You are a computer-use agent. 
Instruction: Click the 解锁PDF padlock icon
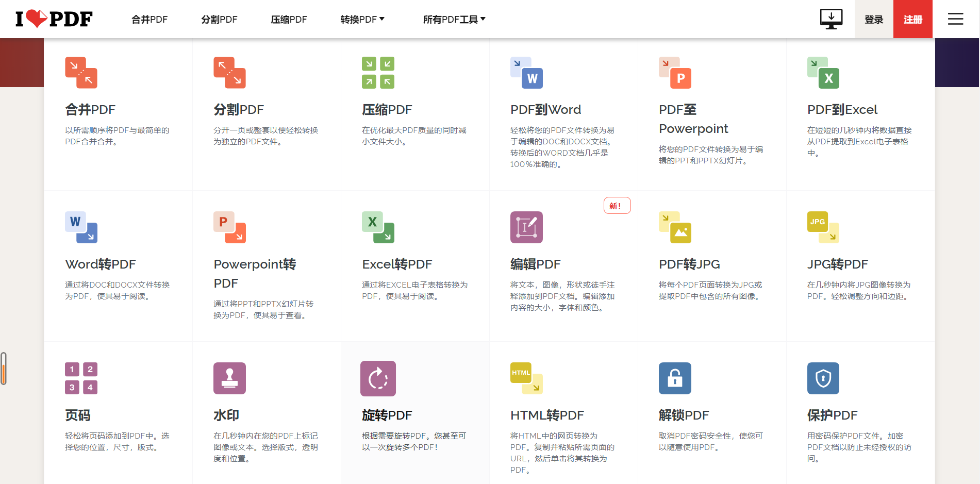[x=675, y=378]
